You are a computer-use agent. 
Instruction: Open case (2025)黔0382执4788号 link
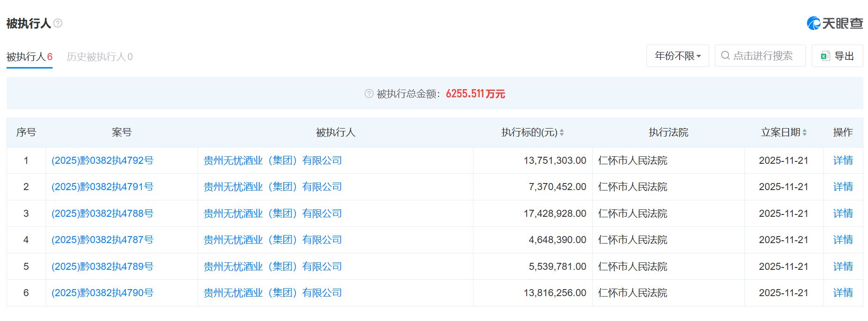tap(102, 214)
